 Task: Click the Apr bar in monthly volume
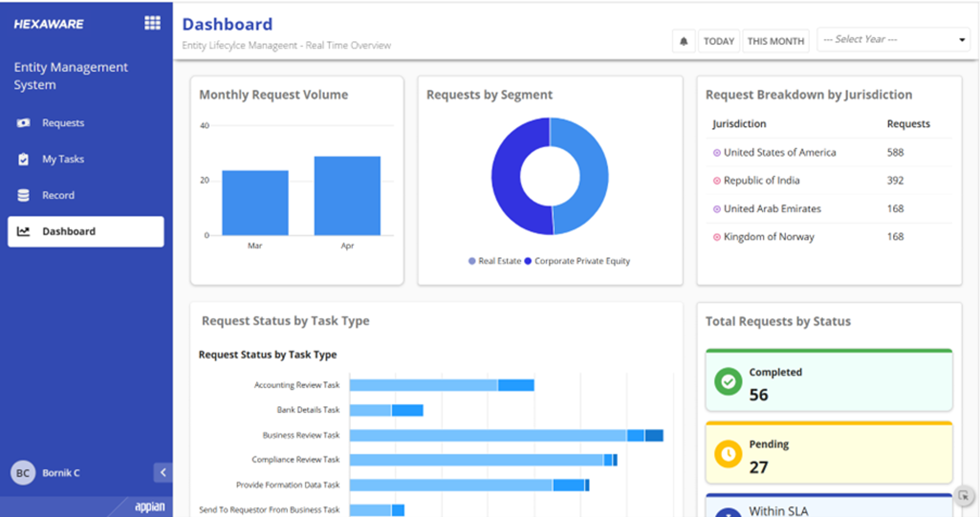tap(347, 196)
